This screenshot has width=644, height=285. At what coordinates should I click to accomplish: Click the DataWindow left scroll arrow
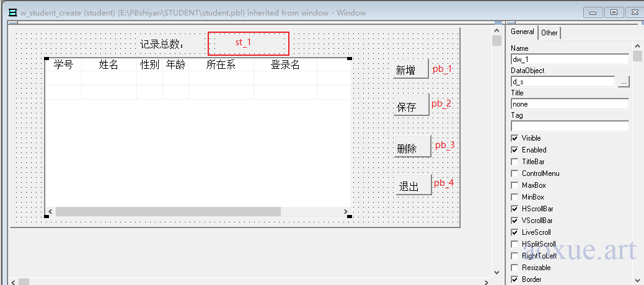tap(50, 211)
